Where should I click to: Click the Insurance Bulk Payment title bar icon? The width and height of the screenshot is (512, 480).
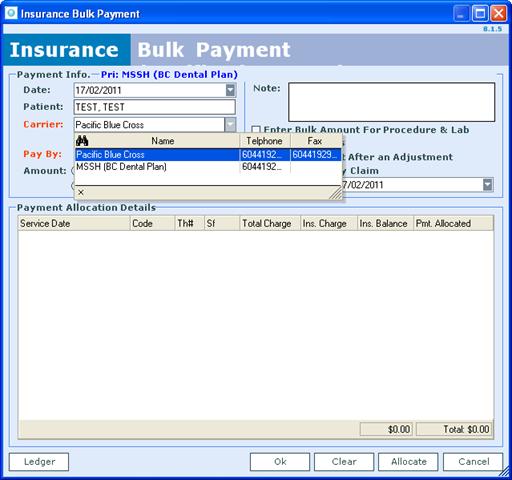click(11, 13)
